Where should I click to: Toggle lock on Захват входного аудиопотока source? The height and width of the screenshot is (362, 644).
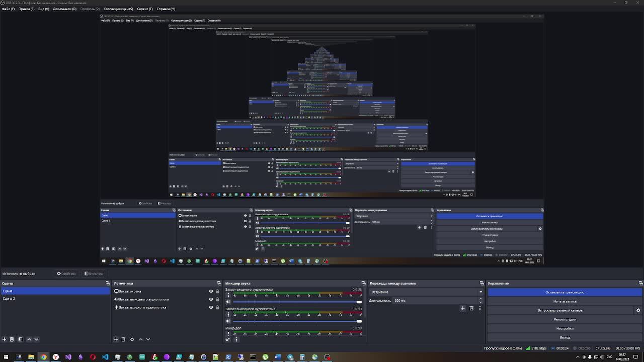(217, 307)
